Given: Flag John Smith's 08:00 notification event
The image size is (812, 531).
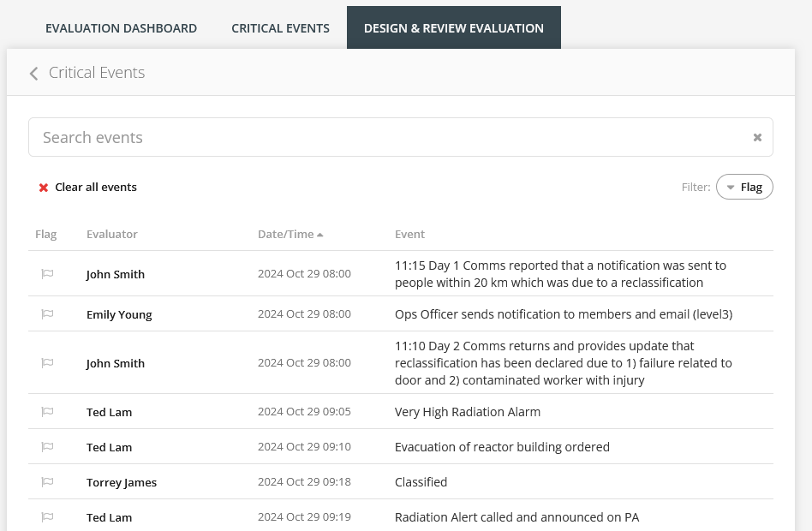Looking at the screenshot, I should [x=47, y=273].
